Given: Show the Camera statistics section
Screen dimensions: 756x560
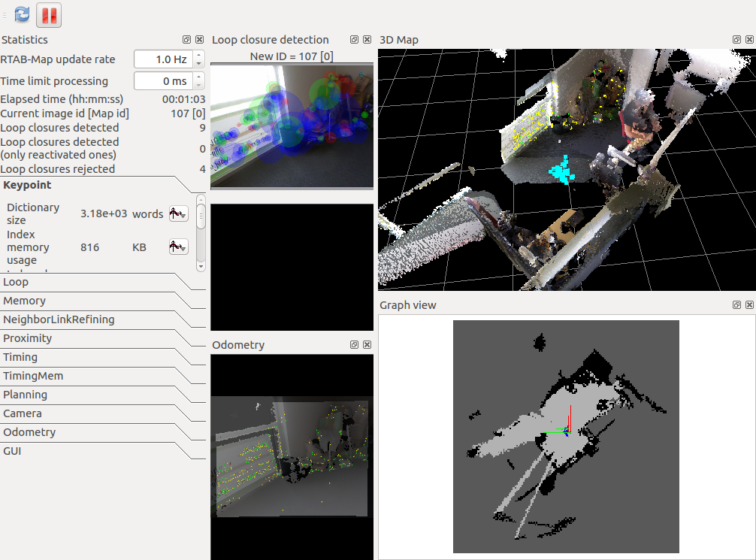Looking at the screenshot, I should 23,413.
